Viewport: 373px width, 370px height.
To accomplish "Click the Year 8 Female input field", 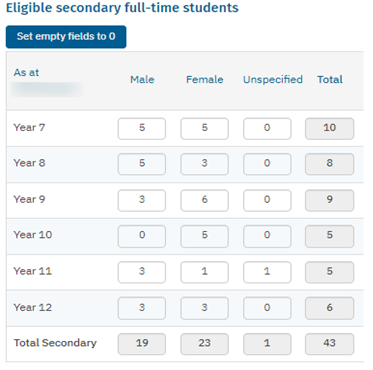I will [x=204, y=164].
